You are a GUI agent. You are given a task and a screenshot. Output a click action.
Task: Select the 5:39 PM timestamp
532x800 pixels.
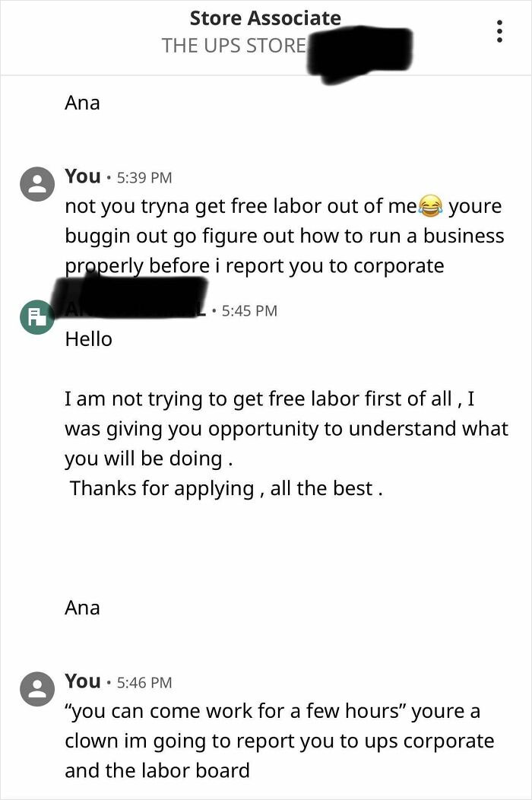point(145,177)
